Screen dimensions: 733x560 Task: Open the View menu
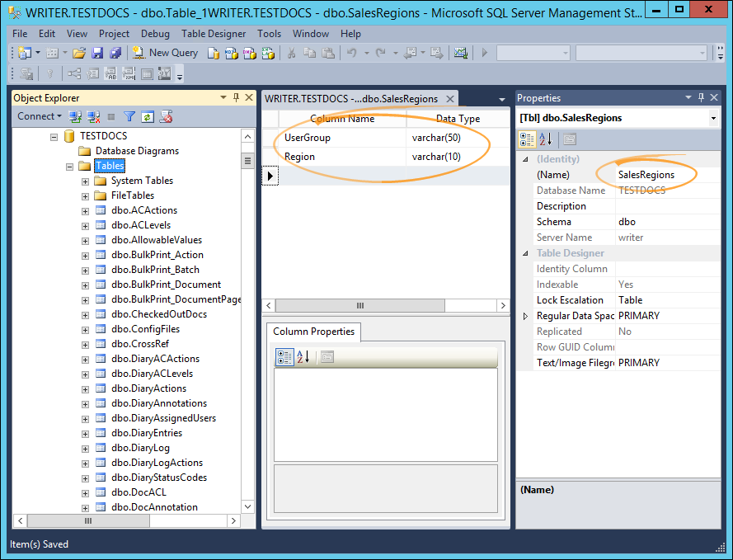click(x=78, y=34)
